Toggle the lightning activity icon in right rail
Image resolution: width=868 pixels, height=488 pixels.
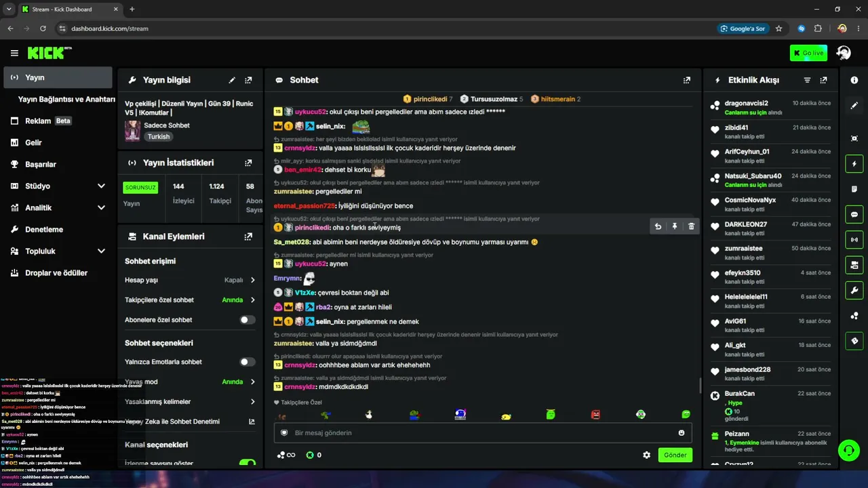point(854,164)
